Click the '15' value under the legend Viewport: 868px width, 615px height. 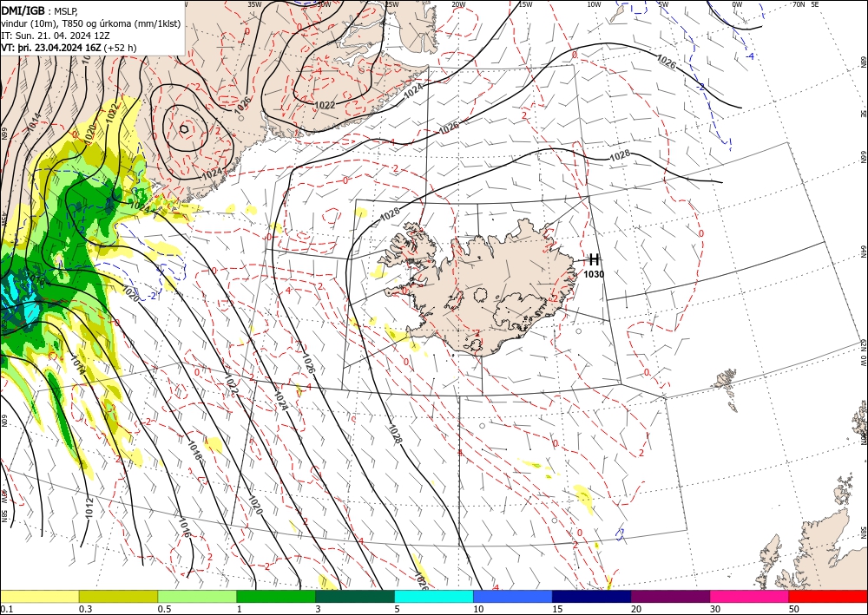[x=557, y=609]
